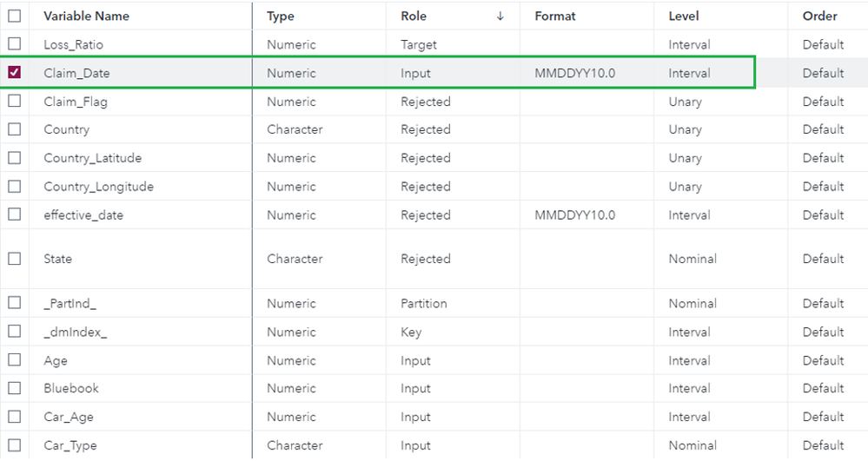The width and height of the screenshot is (868, 461).
Task: Enable the Car_Type row checkbox
Action: (x=15, y=445)
